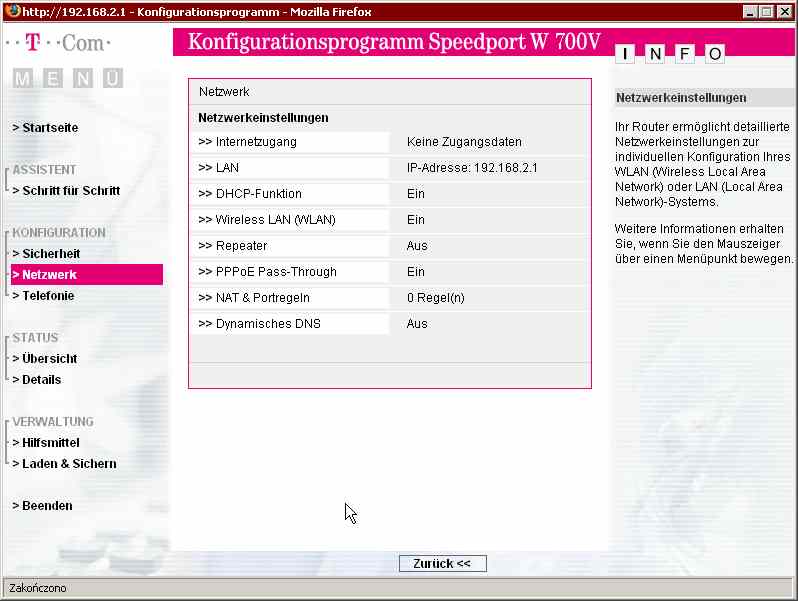
Task: Click the Konfigurationsprogramm Speedport W 700V banner
Action: pyautogui.click(x=394, y=42)
